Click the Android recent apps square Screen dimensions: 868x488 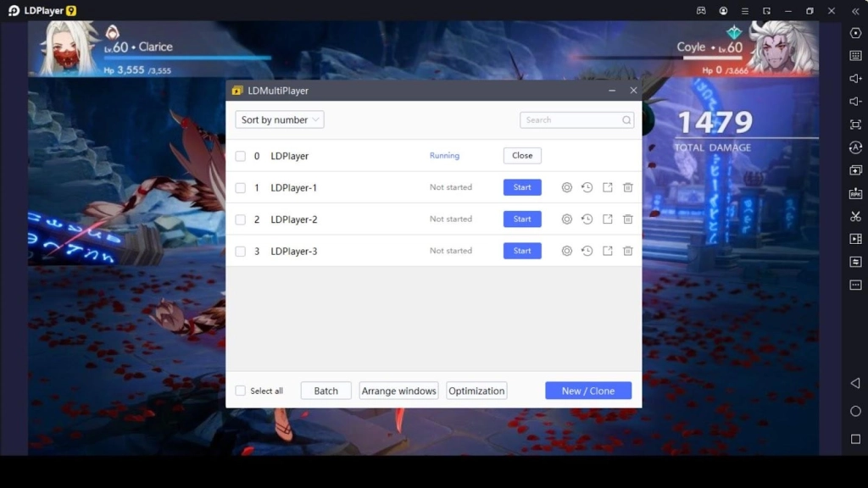[855, 439]
